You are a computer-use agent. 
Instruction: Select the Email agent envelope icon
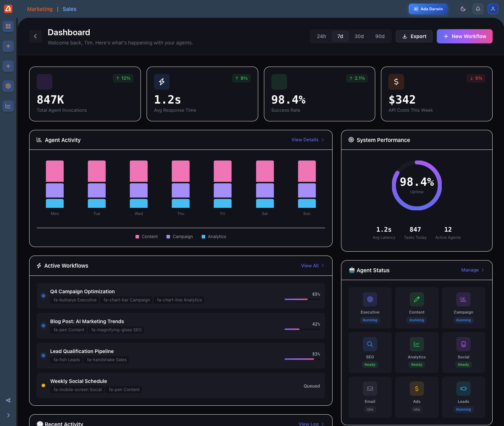(370, 389)
